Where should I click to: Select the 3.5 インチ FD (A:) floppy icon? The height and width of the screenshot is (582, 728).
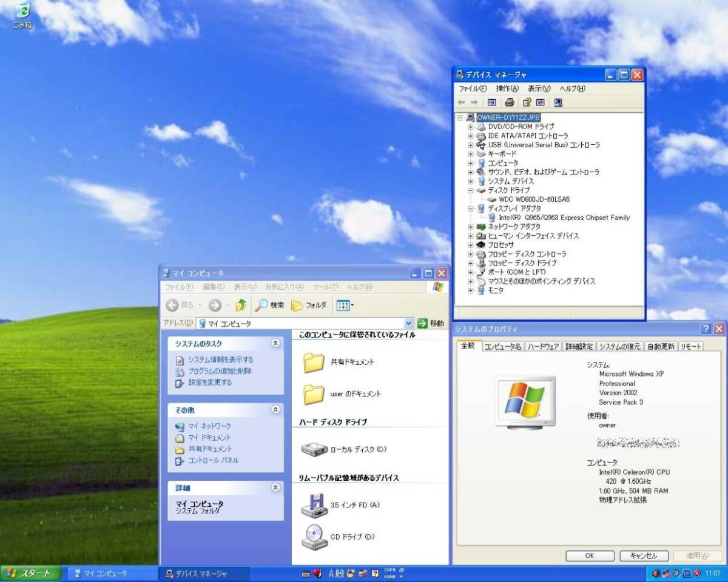(314, 505)
